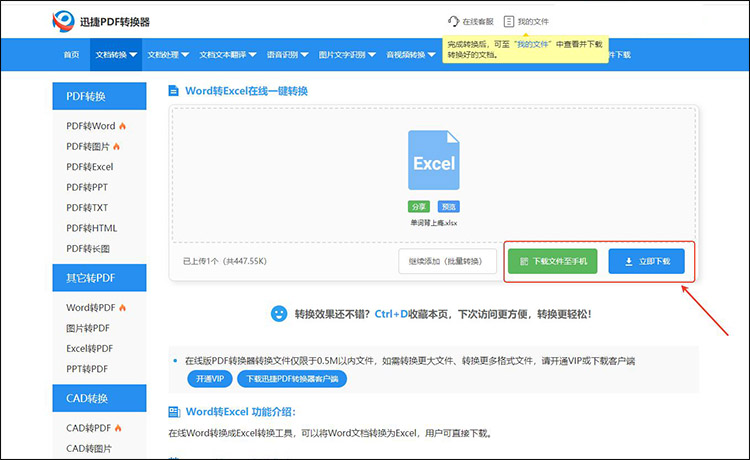
Task: Click the smiley face icon
Action: click(x=279, y=314)
